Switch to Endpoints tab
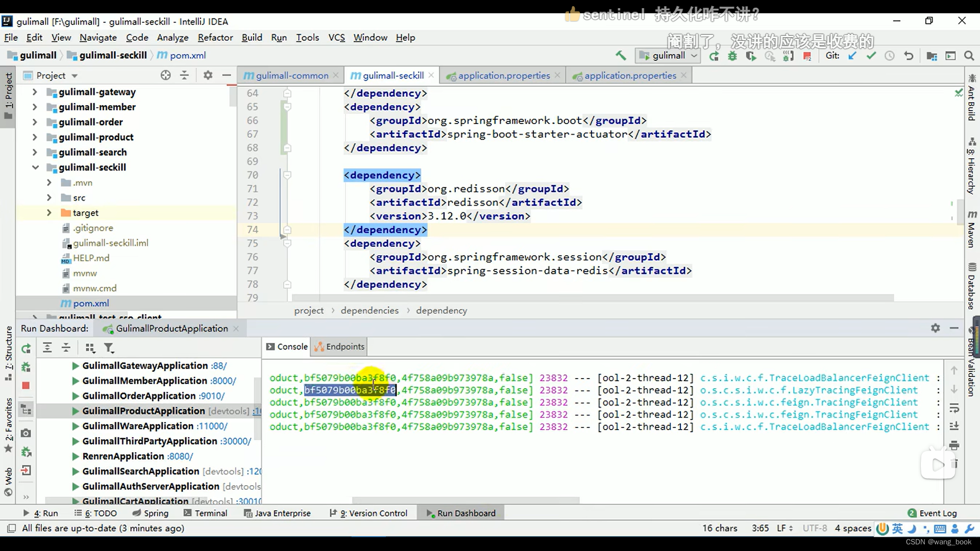 click(x=339, y=346)
